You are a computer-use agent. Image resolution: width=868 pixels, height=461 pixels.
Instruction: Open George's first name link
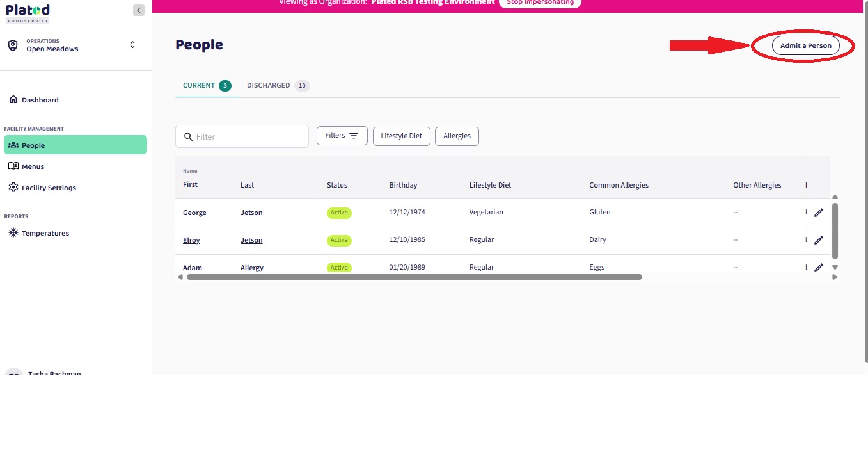tap(194, 213)
